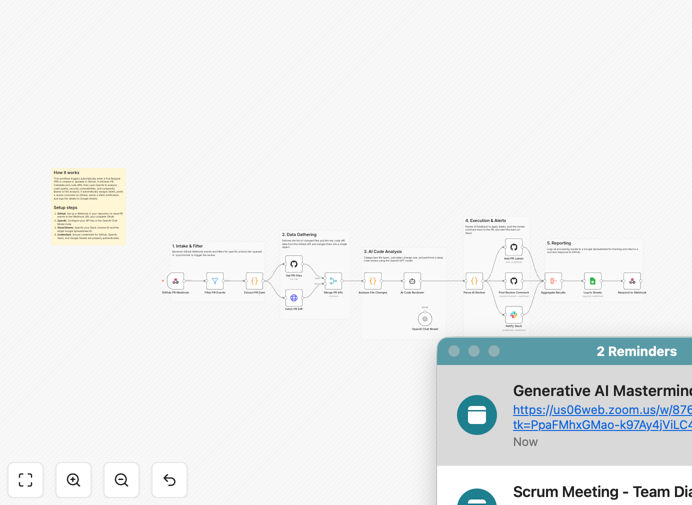The width and height of the screenshot is (692, 505).
Task: Select the Merge PR Info node
Action: (333, 281)
